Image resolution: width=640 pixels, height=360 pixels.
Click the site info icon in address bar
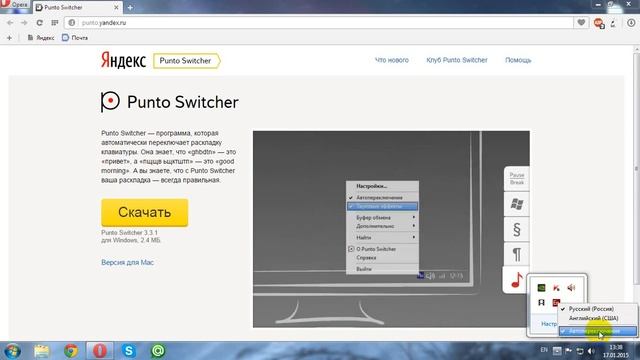tap(72, 23)
